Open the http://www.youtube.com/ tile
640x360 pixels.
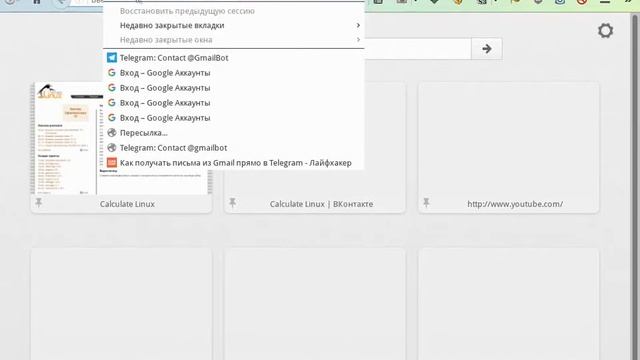tap(509, 147)
